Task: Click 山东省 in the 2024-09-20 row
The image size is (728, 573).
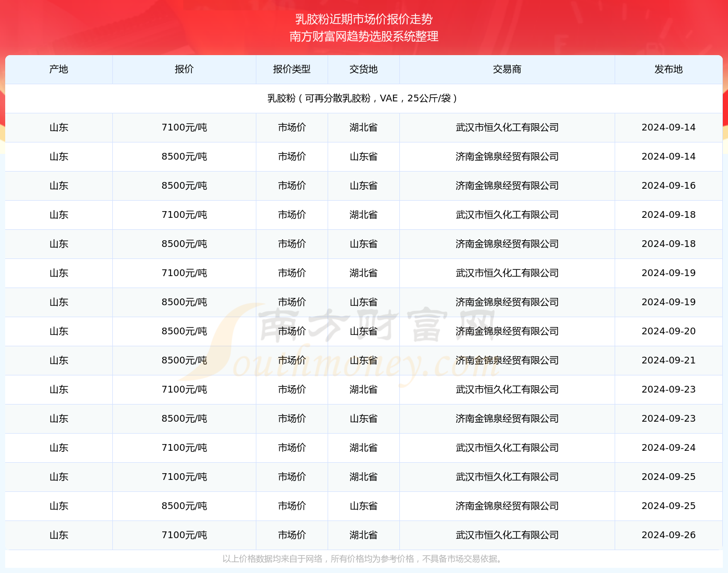Action: [x=363, y=331]
